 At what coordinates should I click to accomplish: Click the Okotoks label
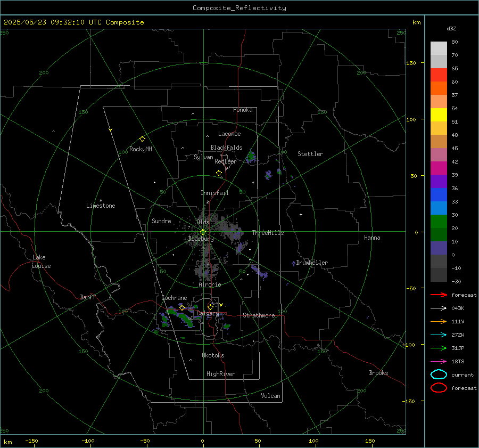[213, 355]
